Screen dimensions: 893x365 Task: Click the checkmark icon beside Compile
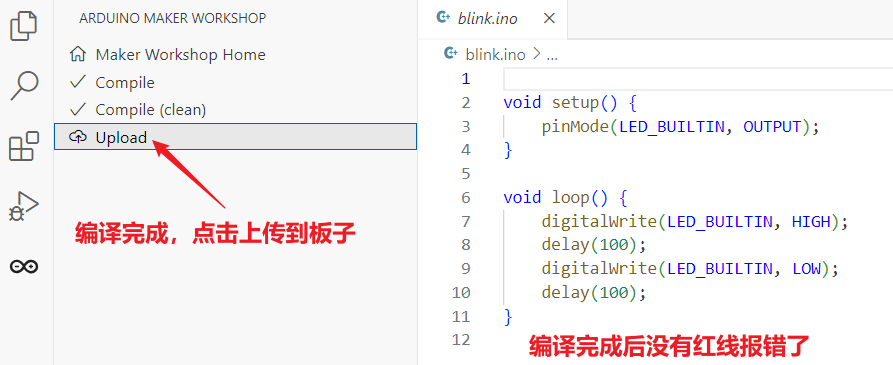(x=77, y=83)
